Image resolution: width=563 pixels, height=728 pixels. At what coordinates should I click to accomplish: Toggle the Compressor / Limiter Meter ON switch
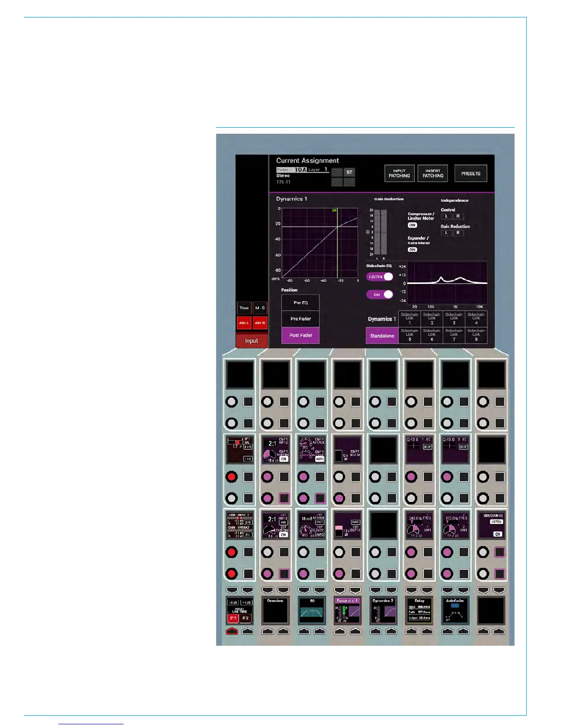tap(412, 225)
